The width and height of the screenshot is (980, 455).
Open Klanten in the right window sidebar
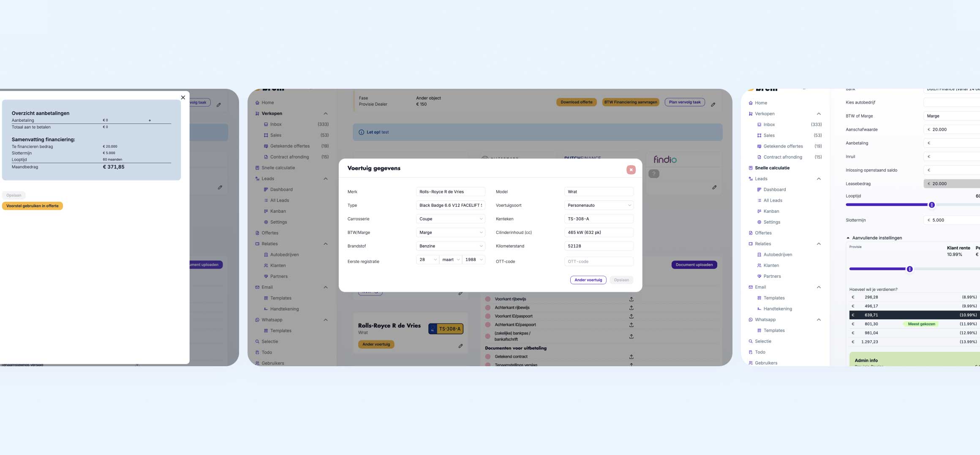tap(771, 265)
